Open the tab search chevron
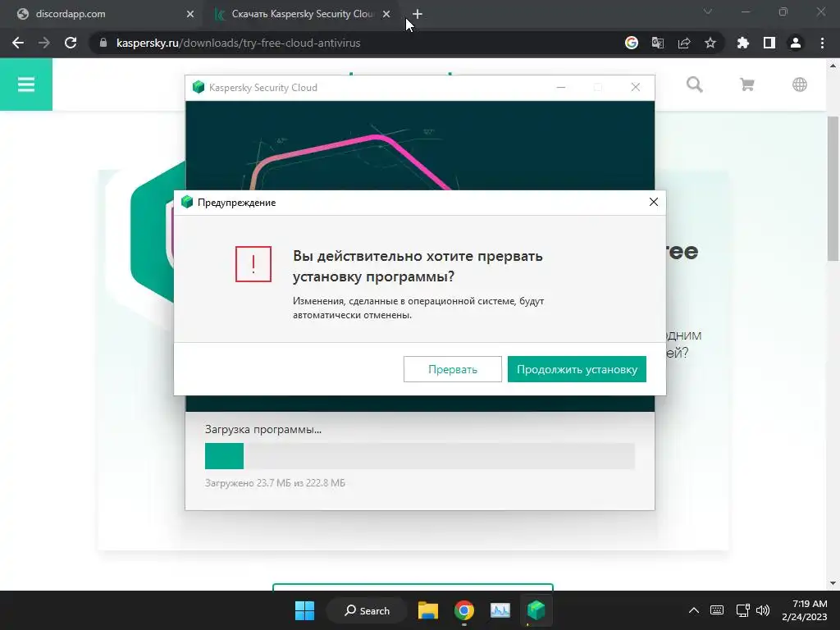 click(708, 11)
